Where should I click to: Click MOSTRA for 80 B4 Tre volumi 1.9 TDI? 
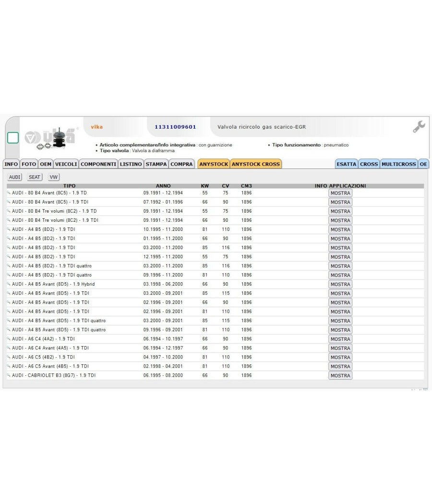coord(340,220)
